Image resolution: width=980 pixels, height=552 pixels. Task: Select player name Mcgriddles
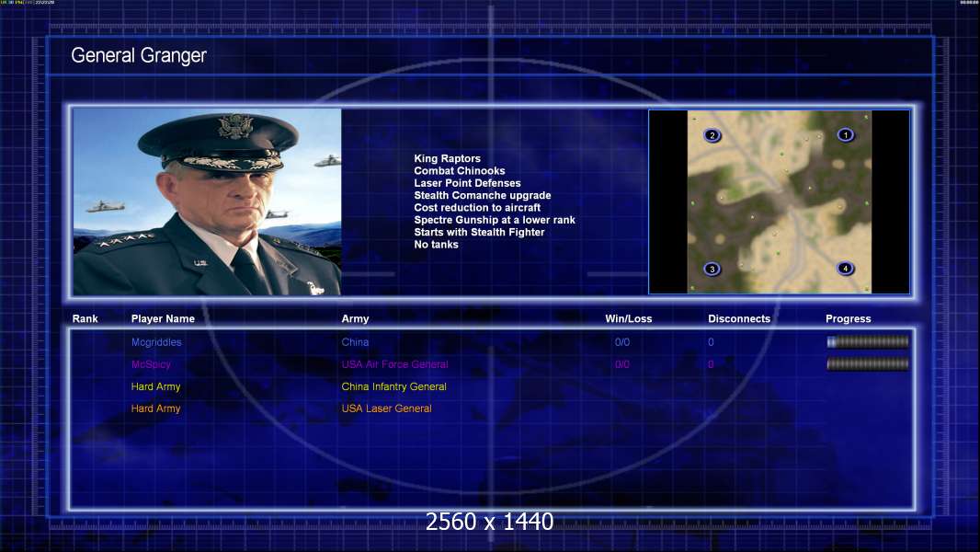click(156, 342)
